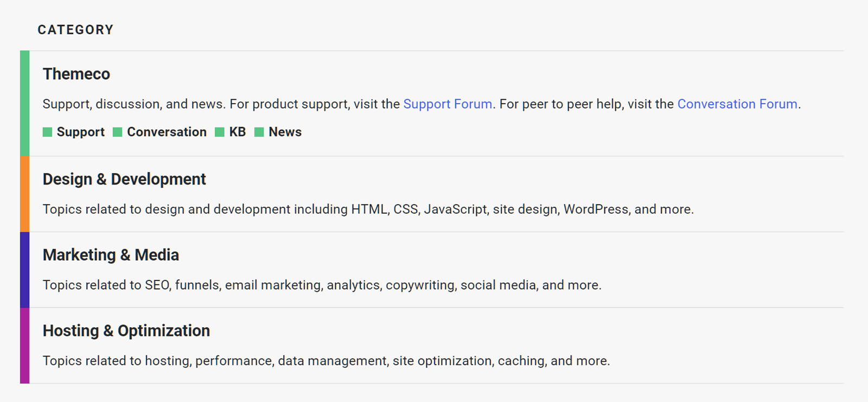Follow the blue Support Forum link
This screenshot has height=402, width=868.
coord(448,104)
